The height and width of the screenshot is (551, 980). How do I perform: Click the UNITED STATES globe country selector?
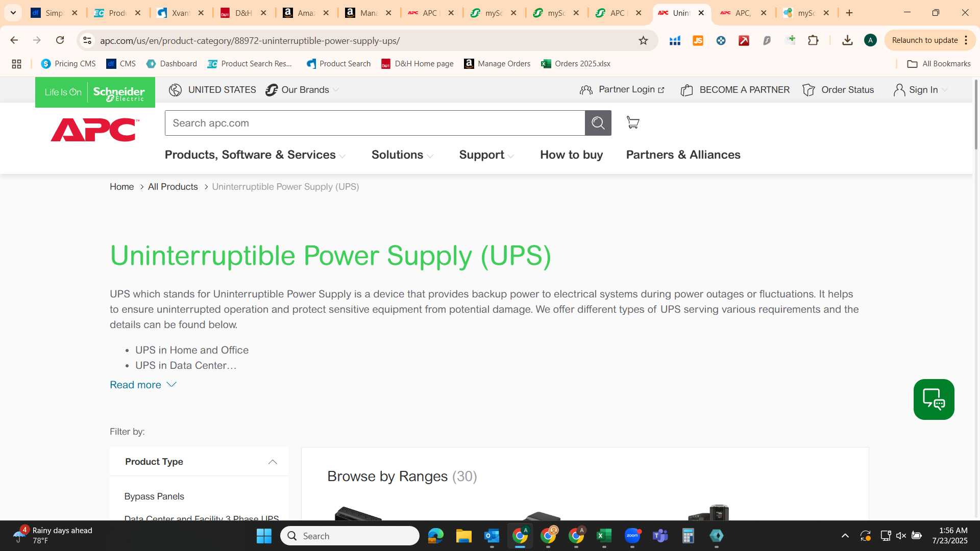[x=212, y=90]
